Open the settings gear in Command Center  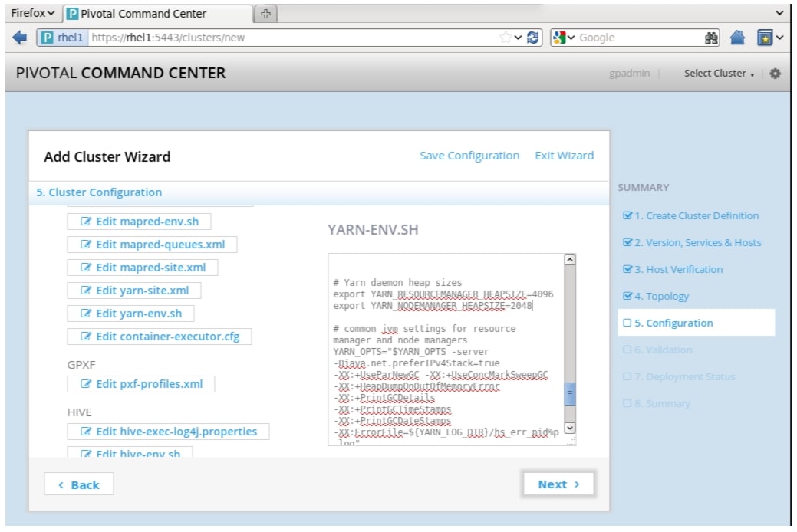coord(775,74)
